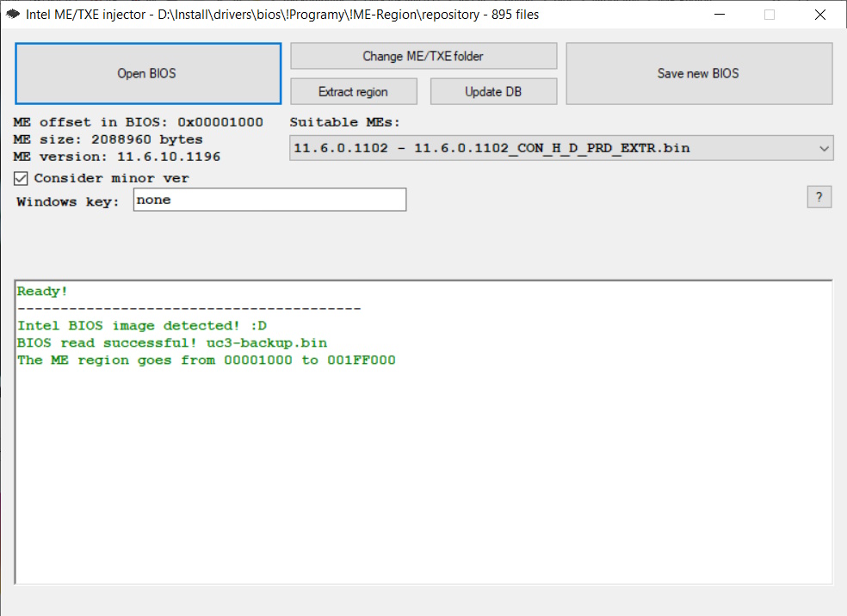Minimize the ME/TXE injector window
Image resolution: width=847 pixels, height=616 pixels.
[x=721, y=15]
